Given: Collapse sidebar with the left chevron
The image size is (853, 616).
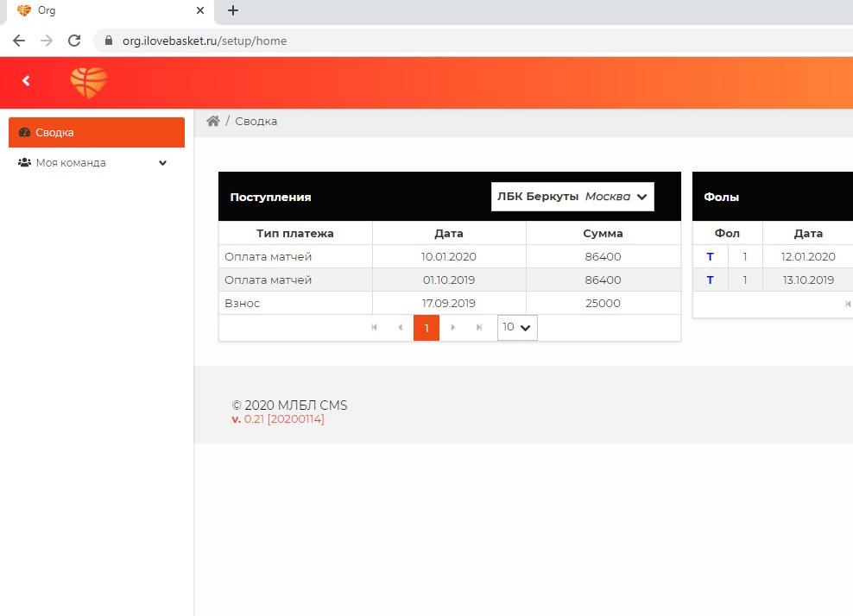Looking at the screenshot, I should pos(26,81).
